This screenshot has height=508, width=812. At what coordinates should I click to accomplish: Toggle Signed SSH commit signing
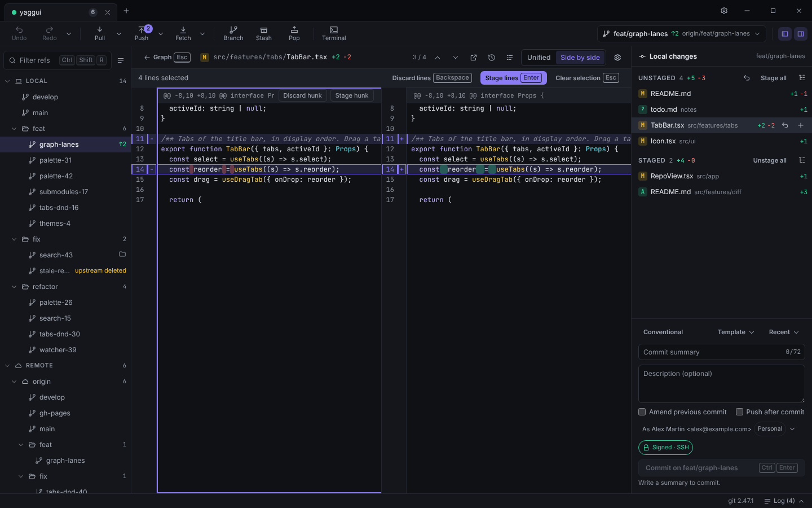665,448
